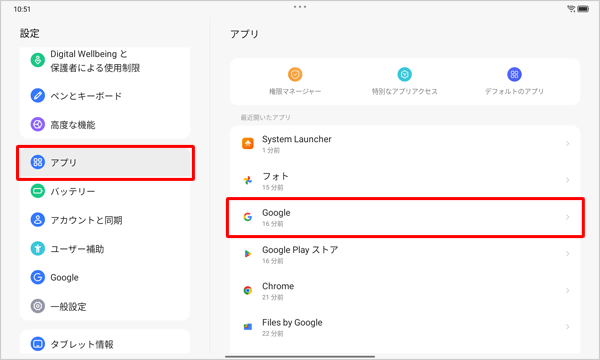Click the Google app G icon in list

coord(248,217)
